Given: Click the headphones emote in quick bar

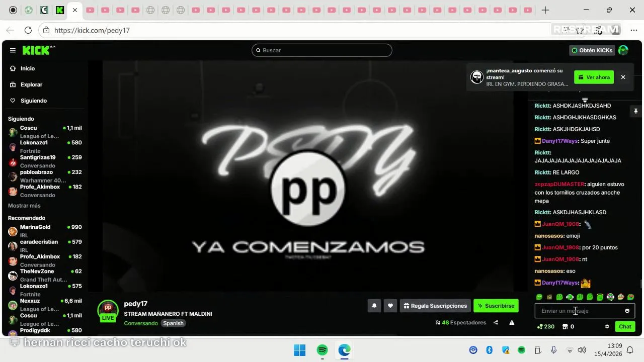Looking at the screenshot, I should [x=570, y=297].
